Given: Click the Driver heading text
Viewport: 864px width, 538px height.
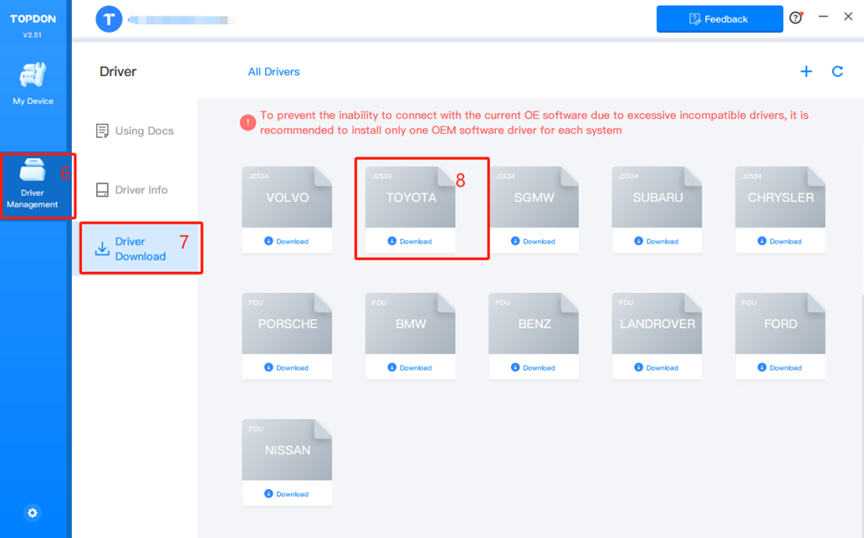Looking at the screenshot, I should [118, 72].
